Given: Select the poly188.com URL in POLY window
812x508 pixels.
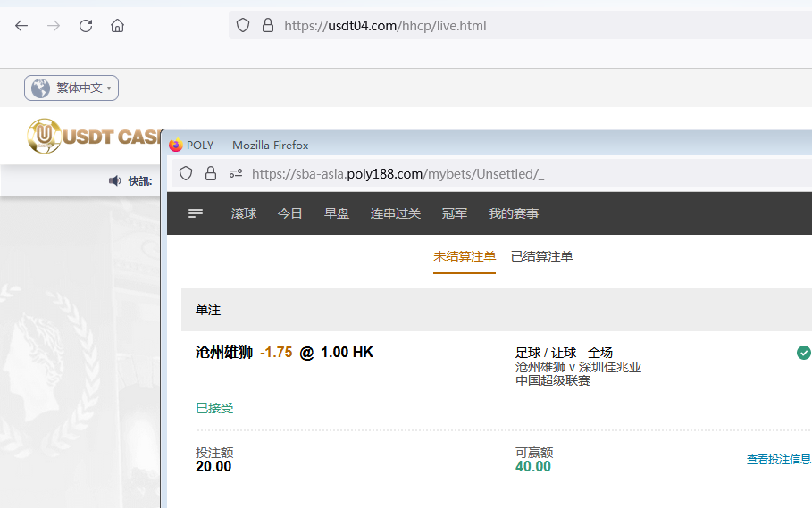Looking at the screenshot, I should (398, 174).
